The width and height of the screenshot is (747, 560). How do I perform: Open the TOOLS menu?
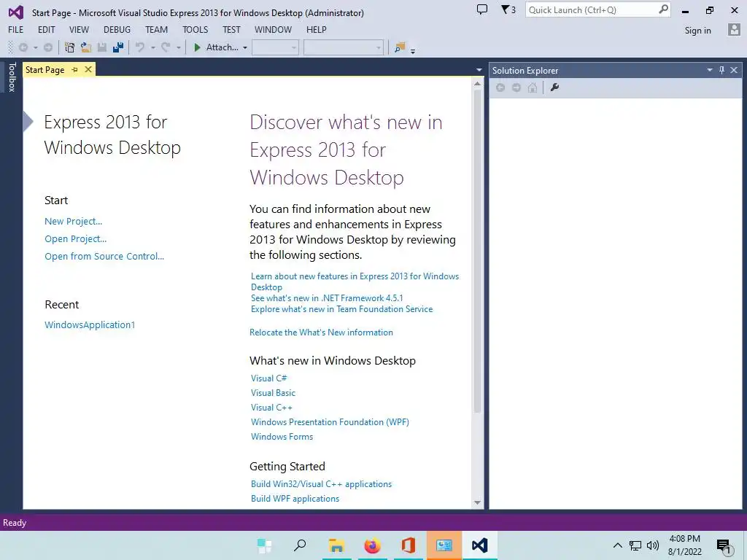point(196,29)
